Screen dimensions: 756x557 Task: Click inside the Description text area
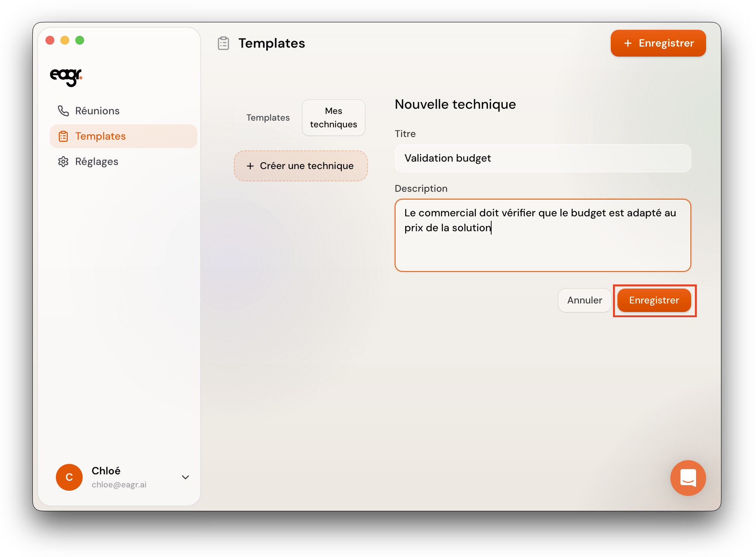(x=542, y=246)
